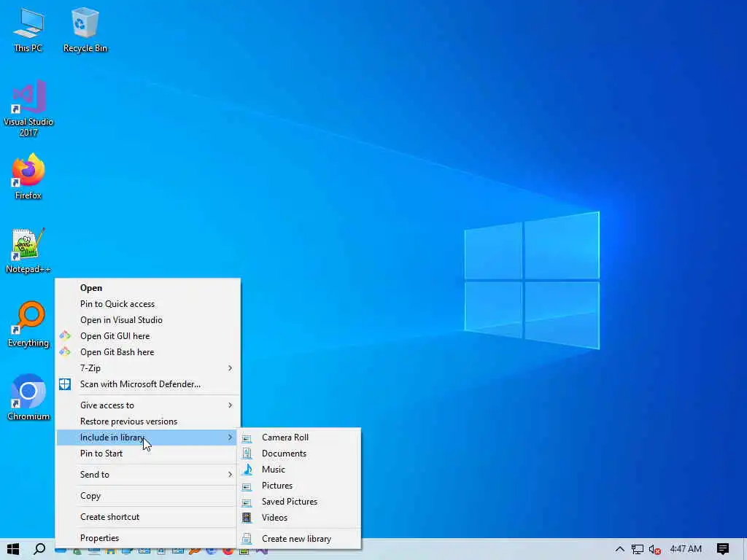Open This PC desktop icon
Image resolution: width=747 pixels, height=560 pixels.
coord(28,30)
